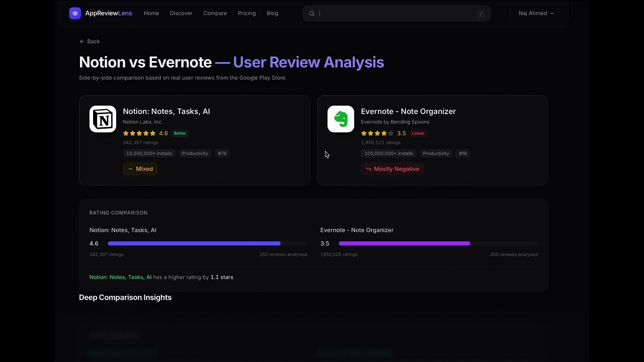Image resolution: width=644 pixels, height=362 pixels.
Task: Click Notion's five-star rating icons
Action: click(139, 133)
